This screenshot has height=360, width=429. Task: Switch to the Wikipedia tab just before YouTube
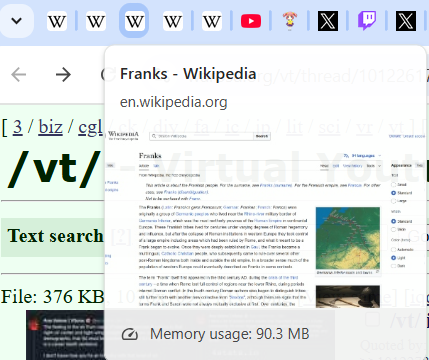212,21
